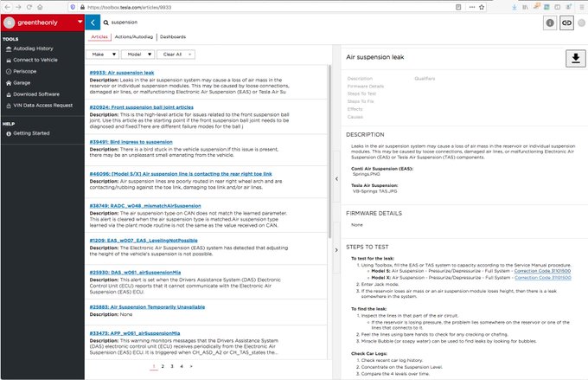Open the browser downloads arrow icon
The width and height of the screenshot is (588, 380).
click(514, 7)
